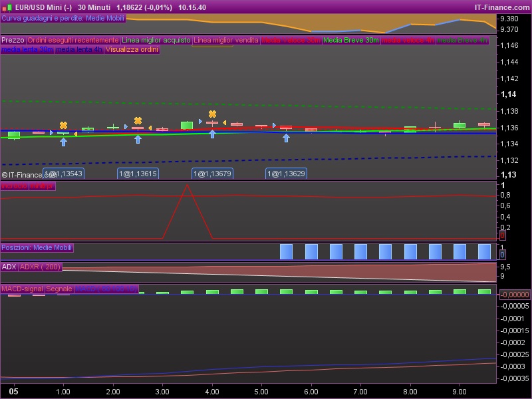
Task: Click the blue up arrow above 1@1,13679
Action: pos(212,134)
